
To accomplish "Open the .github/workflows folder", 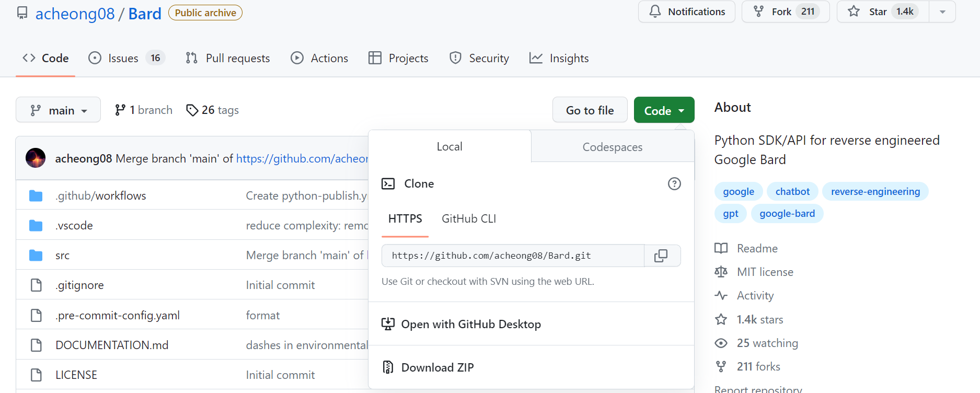I will pos(101,195).
